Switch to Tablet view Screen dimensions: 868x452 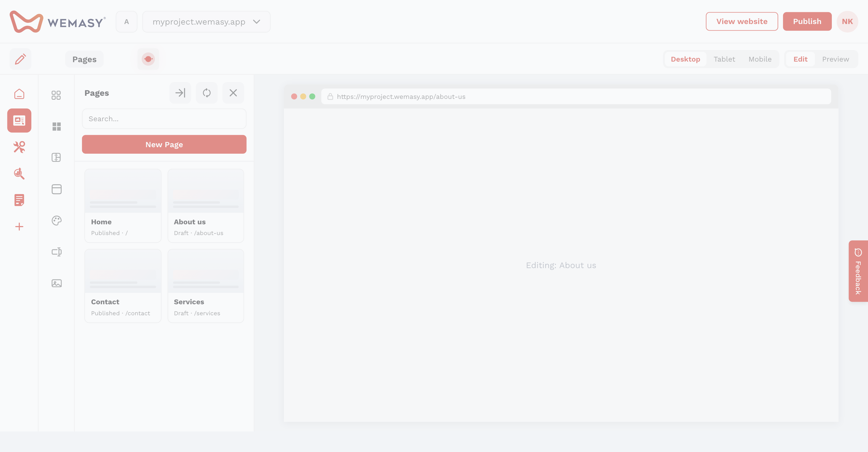(x=724, y=59)
